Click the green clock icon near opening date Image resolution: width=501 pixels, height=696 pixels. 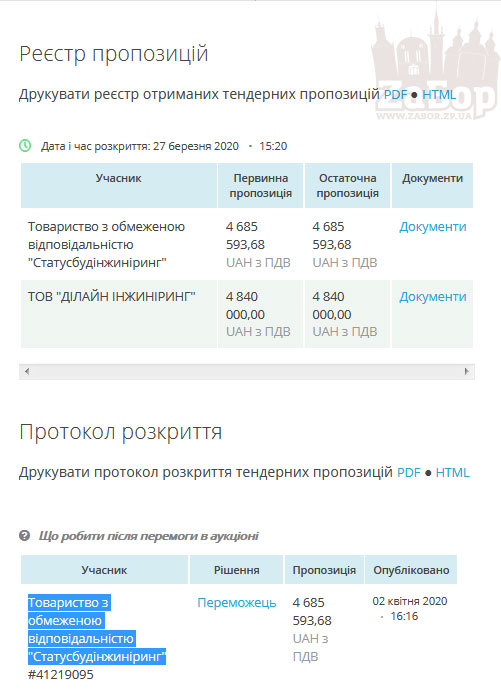(25, 145)
